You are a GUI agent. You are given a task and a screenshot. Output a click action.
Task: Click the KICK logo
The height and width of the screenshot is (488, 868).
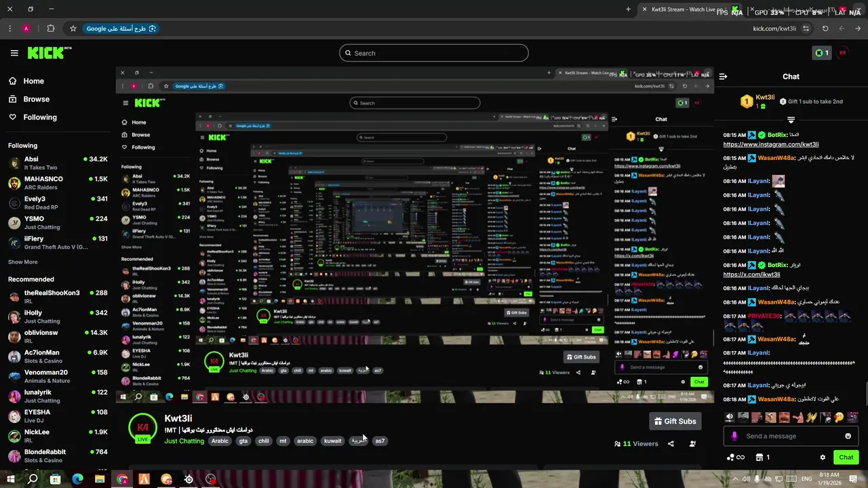[x=50, y=53]
